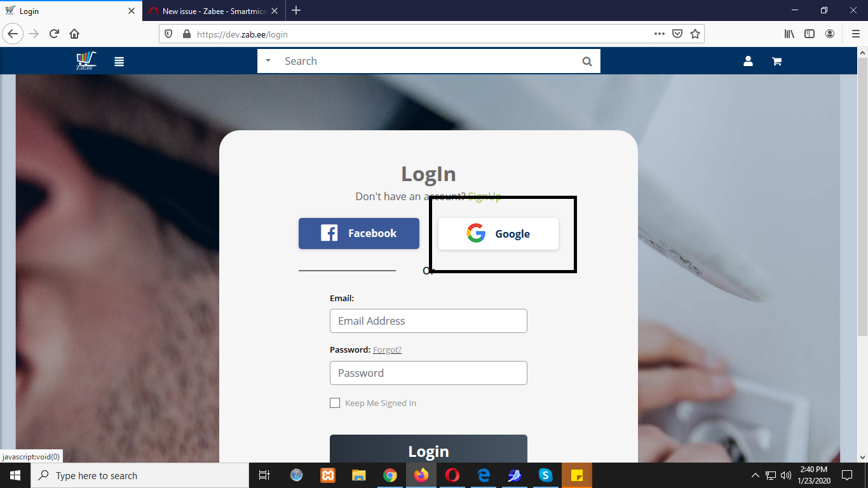Open the tracking protection shield icon
The image size is (868, 488).
coord(168,34)
